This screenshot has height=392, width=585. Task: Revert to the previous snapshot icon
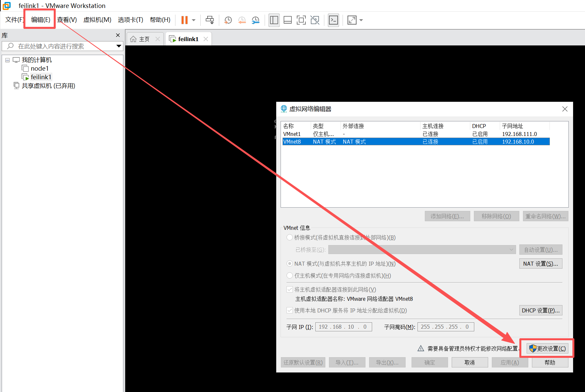tap(242, 20)
